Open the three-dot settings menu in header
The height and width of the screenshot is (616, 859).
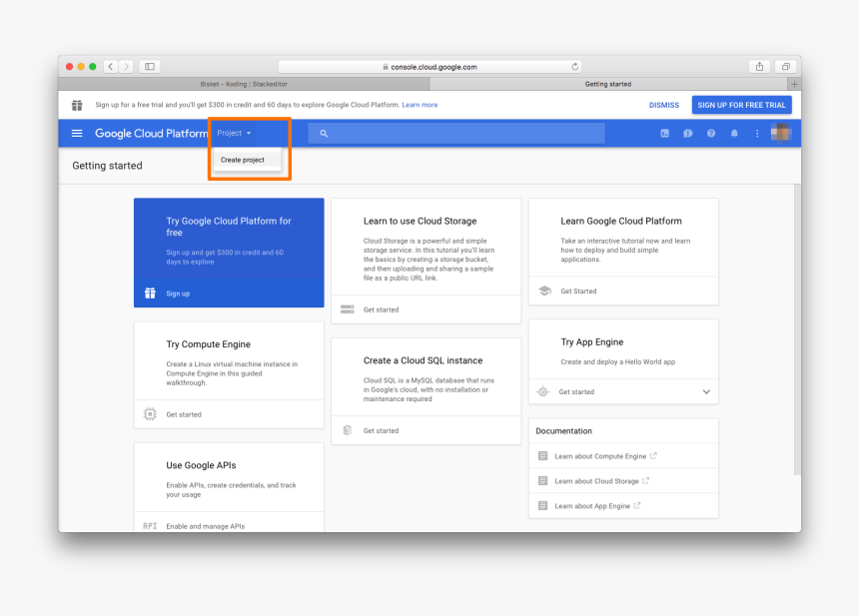757,134
